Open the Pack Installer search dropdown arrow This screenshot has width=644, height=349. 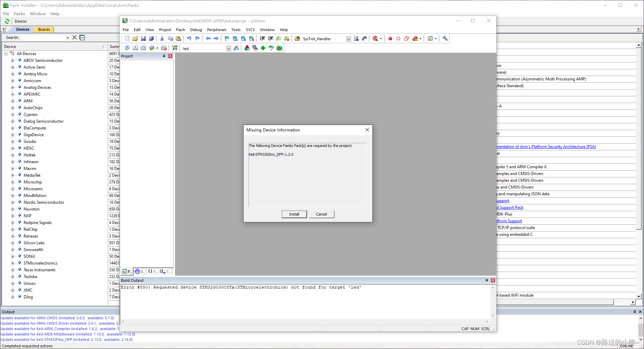click(68, 38)
